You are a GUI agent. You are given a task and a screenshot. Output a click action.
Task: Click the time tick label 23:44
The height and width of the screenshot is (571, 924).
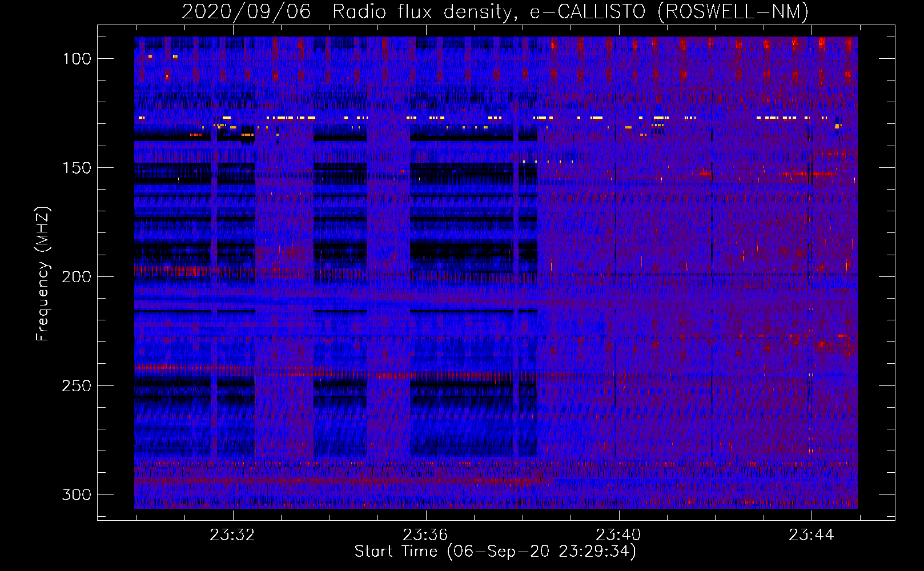811,535
